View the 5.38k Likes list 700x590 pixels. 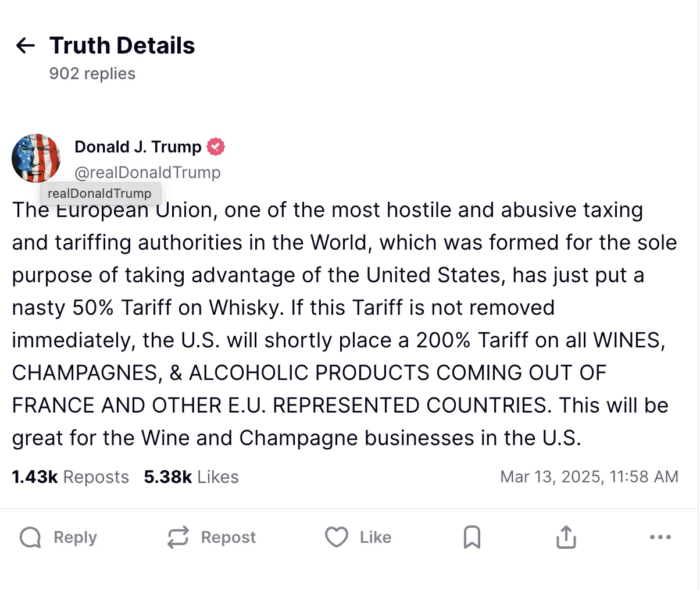point(191,477)
